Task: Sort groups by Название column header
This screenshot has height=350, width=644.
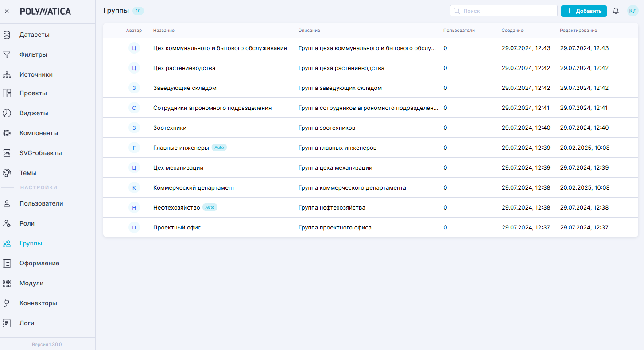Action: 163,31
